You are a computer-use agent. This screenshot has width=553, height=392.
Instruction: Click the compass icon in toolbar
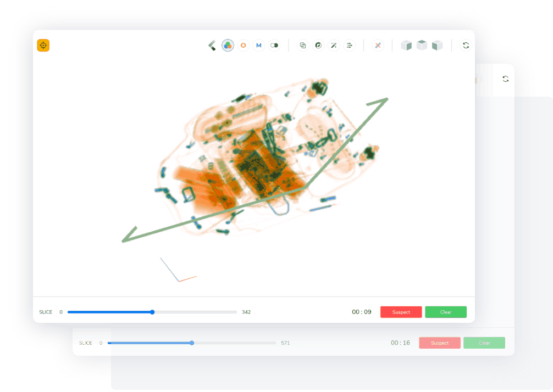tap(318, 46)
